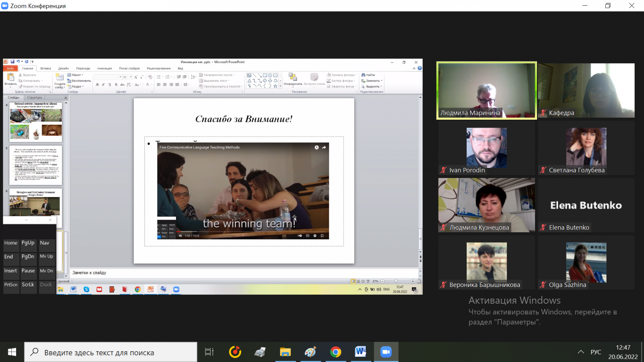Click the slide notes field Заметки к слайду
The image size is (644, 362).
pyautogui.click(x=244, y=273)
